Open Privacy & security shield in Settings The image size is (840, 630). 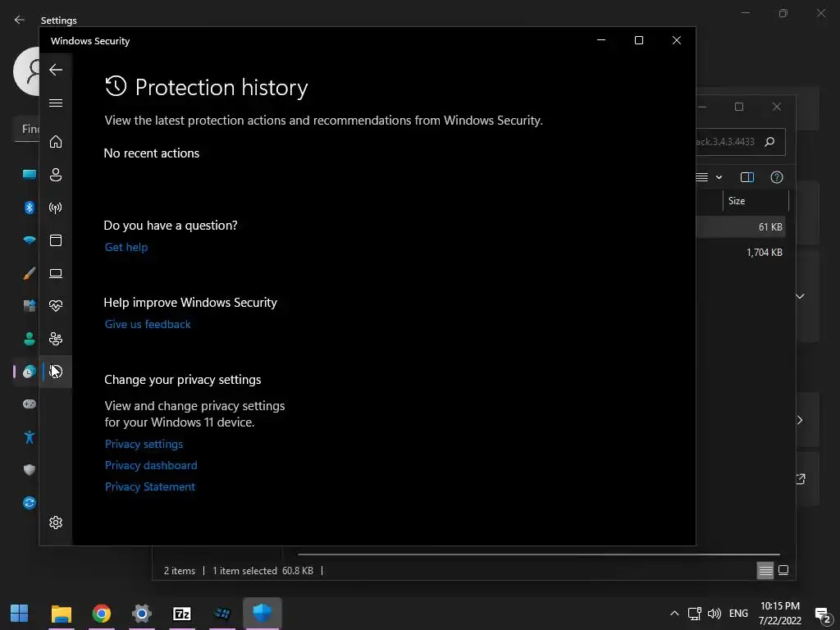pos(30,470)
